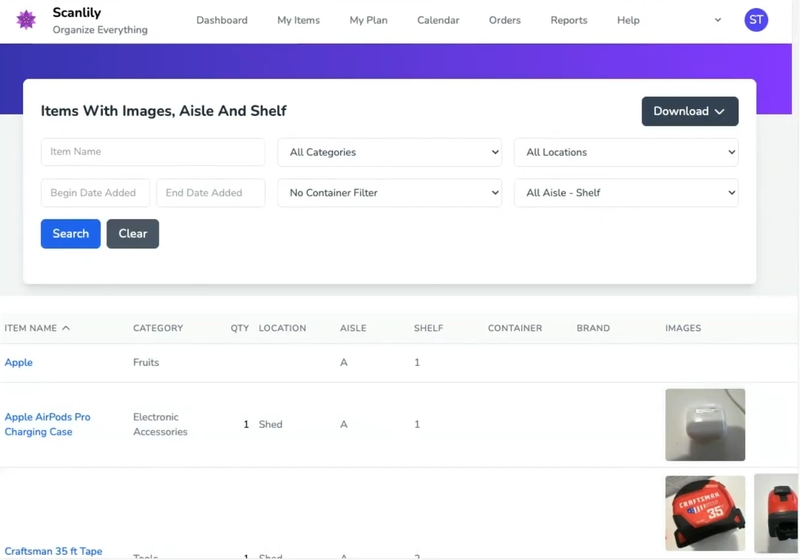The width and height of the screenshot is (800, 560).
Task: Open the All Locations dropdown
Action: [x=625, y=152]
